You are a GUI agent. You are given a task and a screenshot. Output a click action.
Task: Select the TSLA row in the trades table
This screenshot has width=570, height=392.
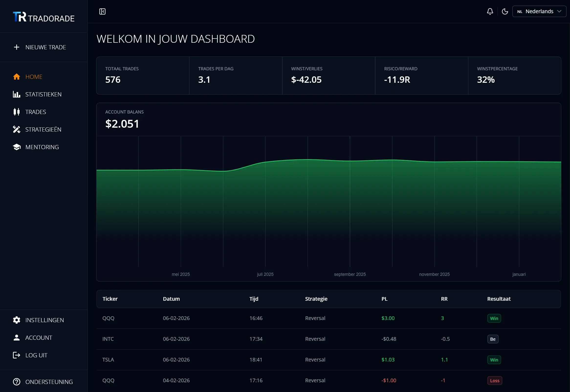point(108,359)
